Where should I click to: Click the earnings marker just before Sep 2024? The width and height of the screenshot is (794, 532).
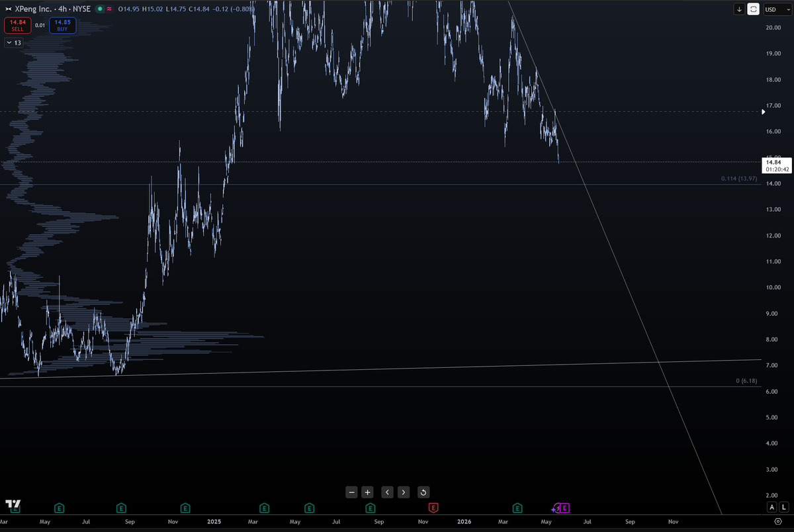[x=121, y=508]
